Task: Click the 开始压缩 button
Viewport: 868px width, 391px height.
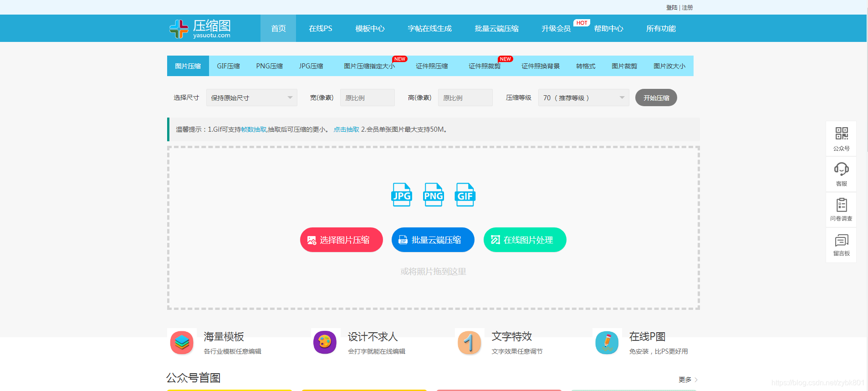Action: pyautogui.click(x=656, y=98)
